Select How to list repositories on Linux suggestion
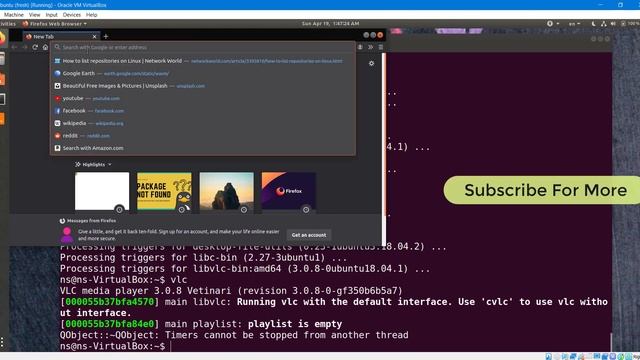The height and width of the screenshot is (360, 640). point(203,61)
